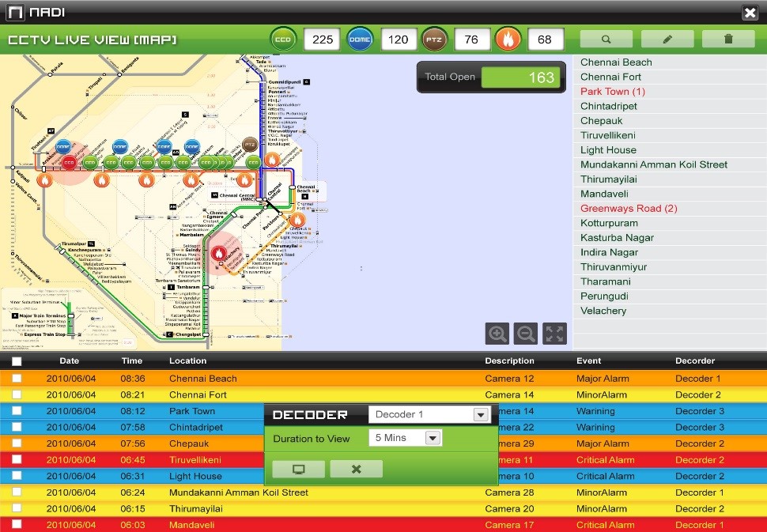
Task: Check the Chintadripet row checkbox
Action: click(17, 426)
